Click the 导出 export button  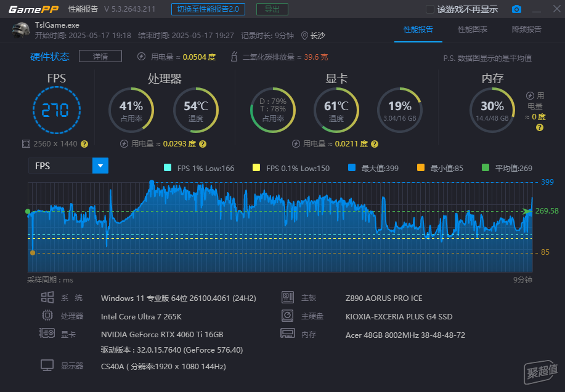point(272,9)
